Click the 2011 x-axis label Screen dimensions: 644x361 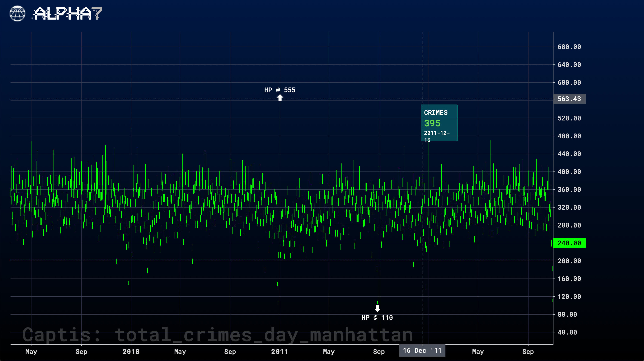click(x=280, y=352)
